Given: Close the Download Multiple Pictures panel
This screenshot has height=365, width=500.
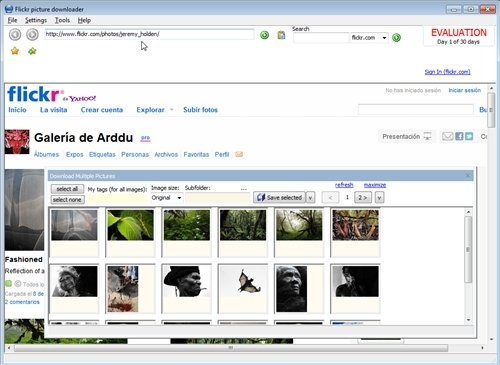Looking at the screenshot, I should click(x=468, y=175).
